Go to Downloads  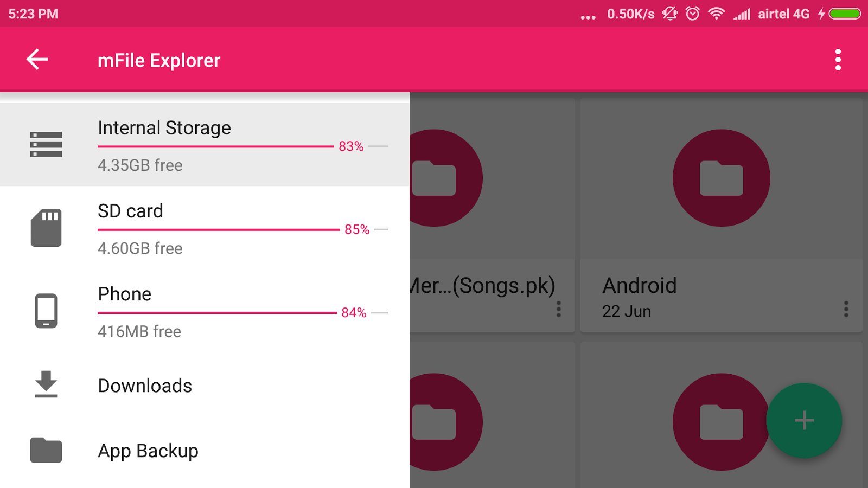tap(145, 386)
